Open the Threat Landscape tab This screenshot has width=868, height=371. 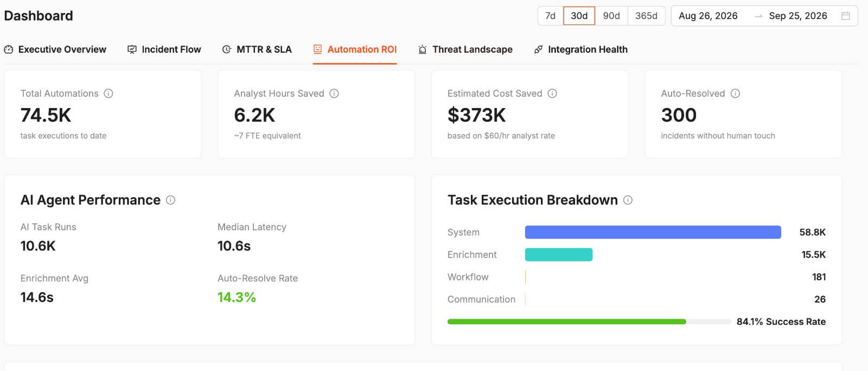point(465,49)
